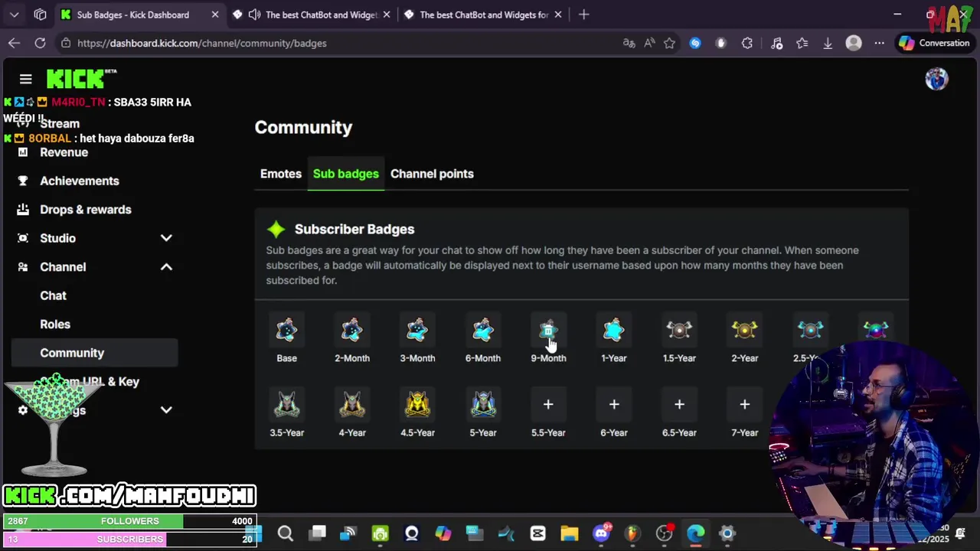Add this page to favorites

pyautogui.click(x=670, y=43)
